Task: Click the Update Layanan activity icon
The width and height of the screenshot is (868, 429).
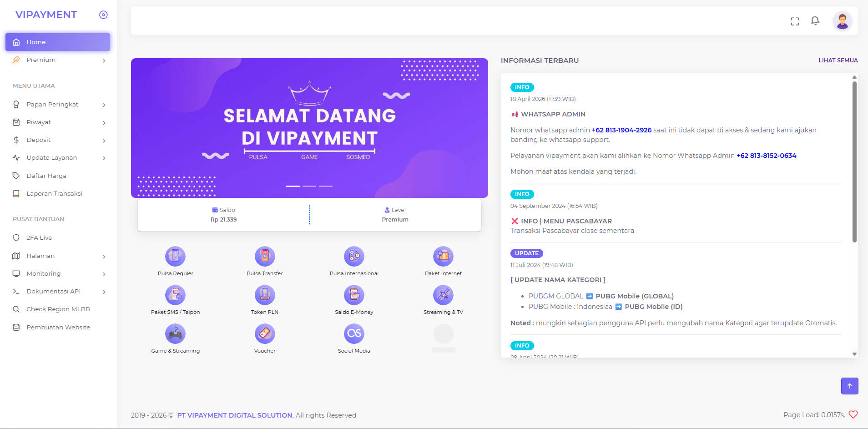Action: click(16, 157)
